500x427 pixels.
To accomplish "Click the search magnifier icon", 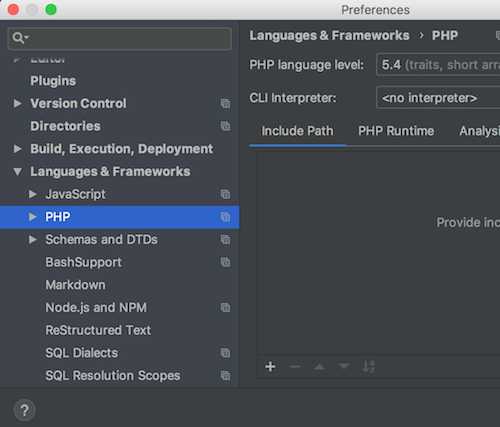I will pos(20,38).
